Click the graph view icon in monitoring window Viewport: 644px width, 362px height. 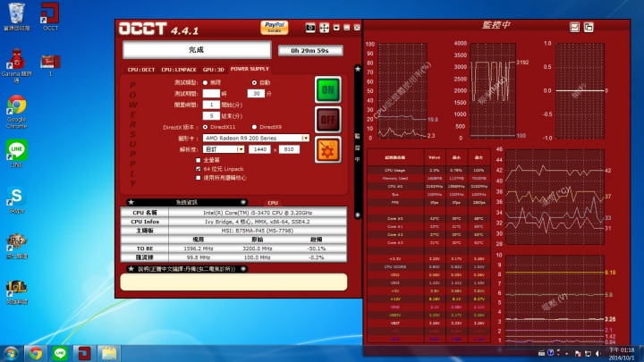574,28
